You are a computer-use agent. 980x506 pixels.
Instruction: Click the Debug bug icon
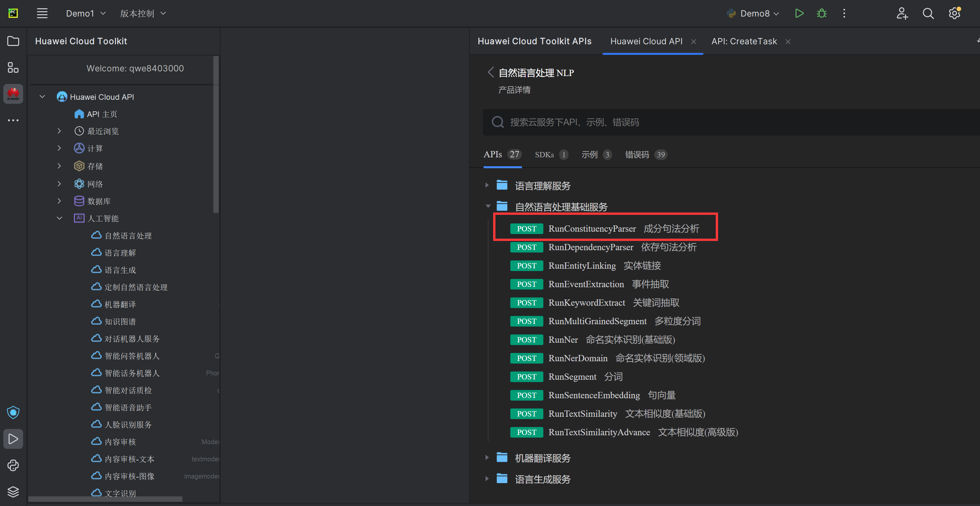click(x=821, y=14)
